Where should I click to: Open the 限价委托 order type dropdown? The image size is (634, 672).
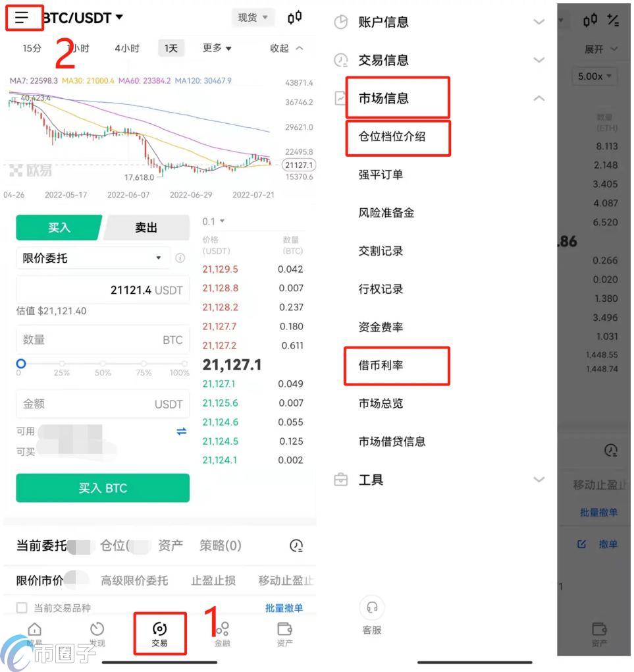click(93, 258)
